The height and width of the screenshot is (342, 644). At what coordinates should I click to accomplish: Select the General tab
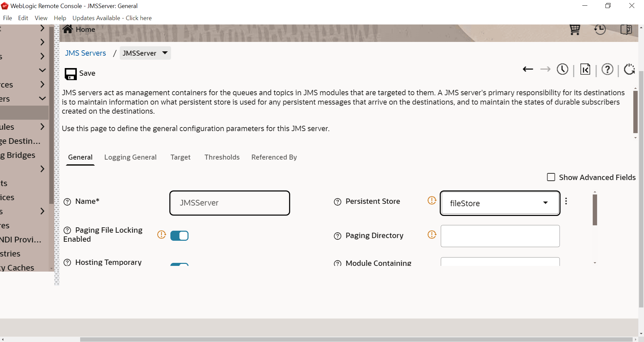coord(80,157)
